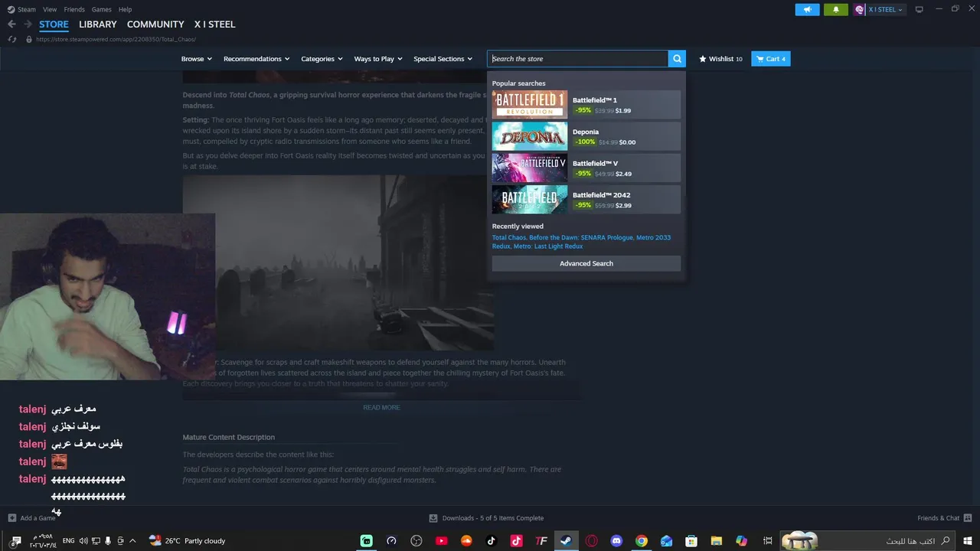This screenshot has height=551, width=980.
Task: Click the Windows taskbar search box
Action: point(867,541)
